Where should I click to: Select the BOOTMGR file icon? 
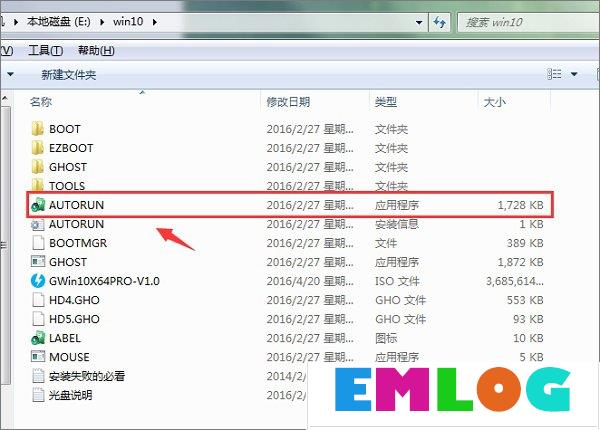pos(38,243)
